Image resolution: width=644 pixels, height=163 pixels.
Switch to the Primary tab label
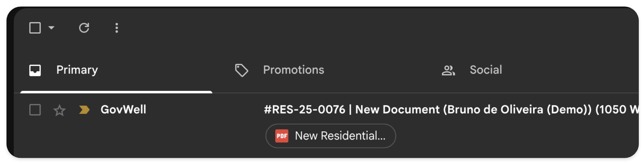pos(77,70)
